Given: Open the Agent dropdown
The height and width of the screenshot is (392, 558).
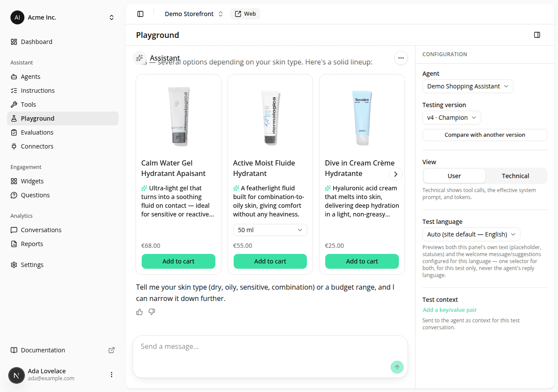Looking at the screenshot, I should pos(468,86).
